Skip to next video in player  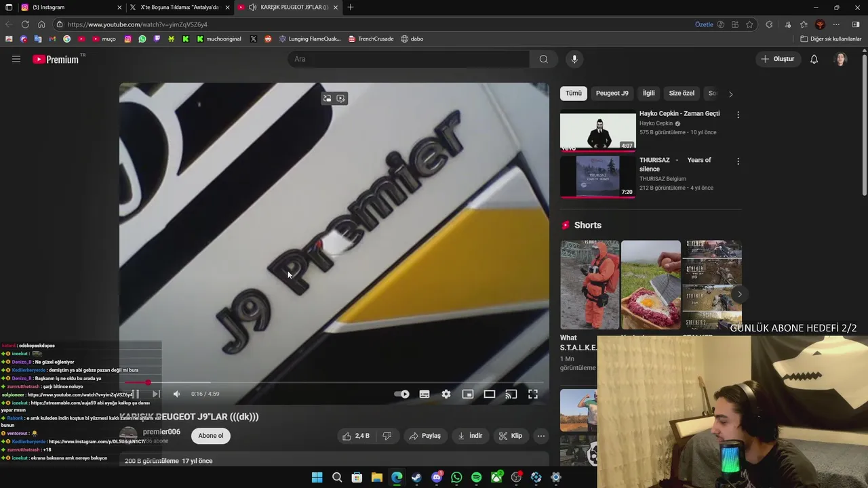point(156,394)
